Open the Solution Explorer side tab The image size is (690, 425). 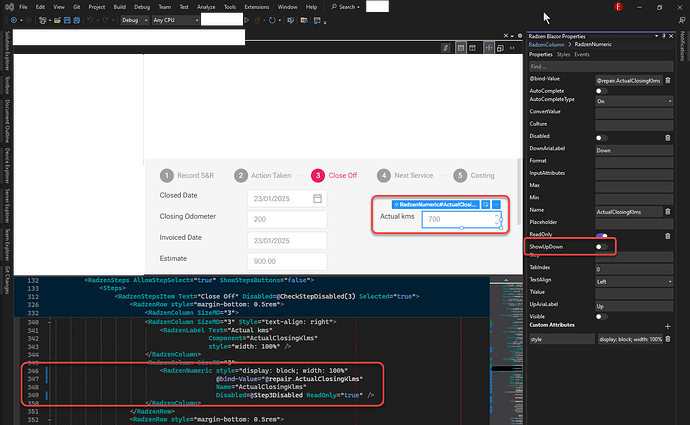pos(7,51)
